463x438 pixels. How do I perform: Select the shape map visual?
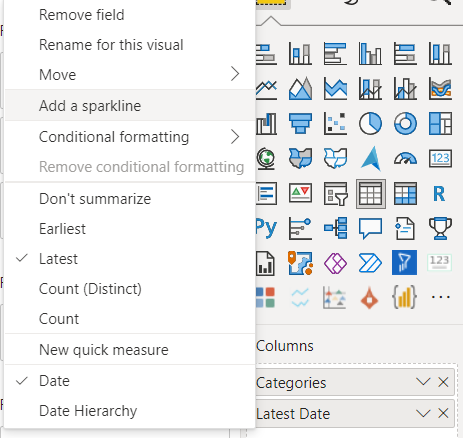pyautogui.click(x=335, y=158)
